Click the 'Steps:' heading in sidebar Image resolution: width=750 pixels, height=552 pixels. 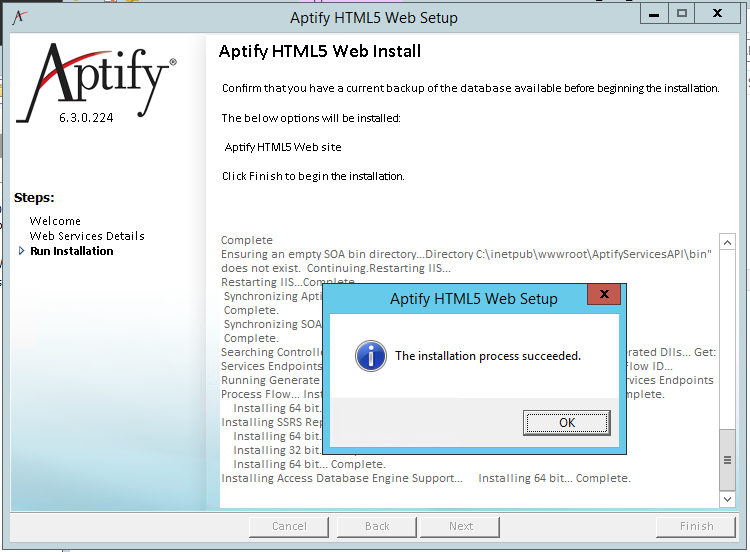click(x=34, y=198)
